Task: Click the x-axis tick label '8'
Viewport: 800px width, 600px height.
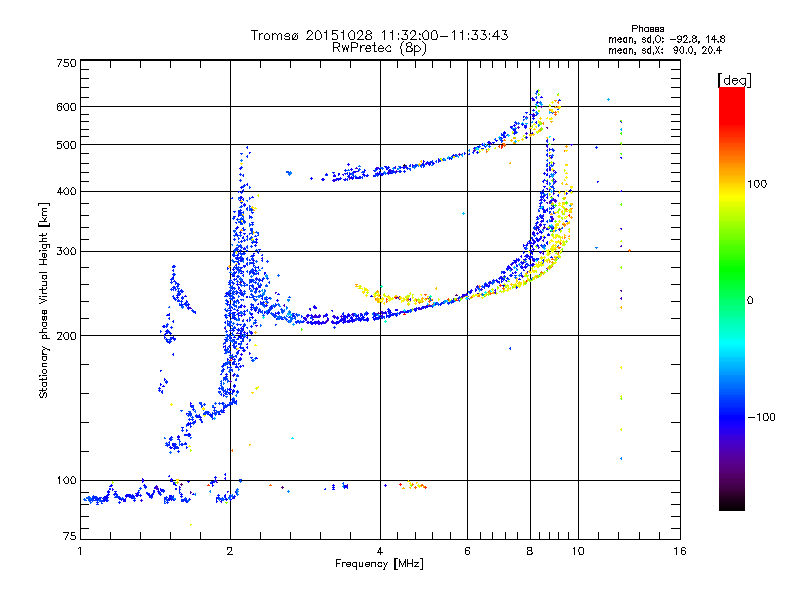Action: pyautogui.click(x=530, y=551)
